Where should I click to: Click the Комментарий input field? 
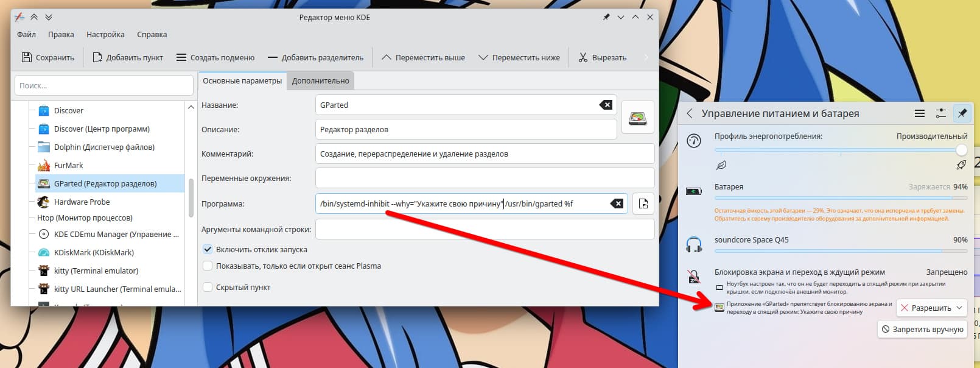[485, 154]
